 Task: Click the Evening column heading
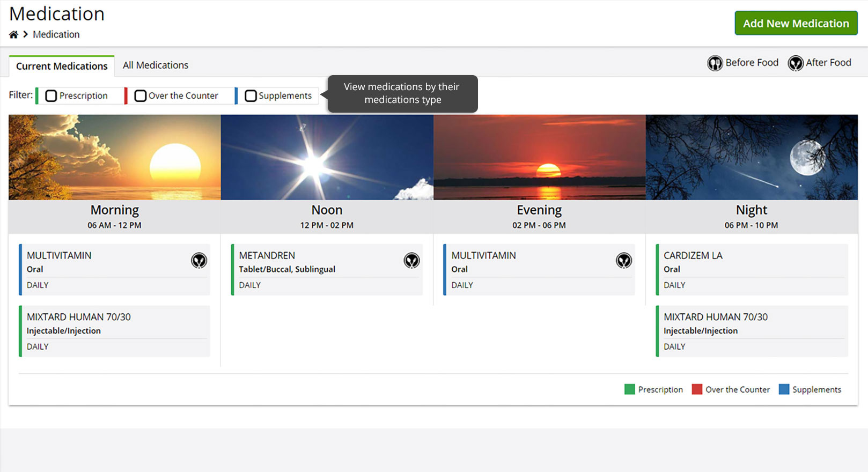coord(539,210)
